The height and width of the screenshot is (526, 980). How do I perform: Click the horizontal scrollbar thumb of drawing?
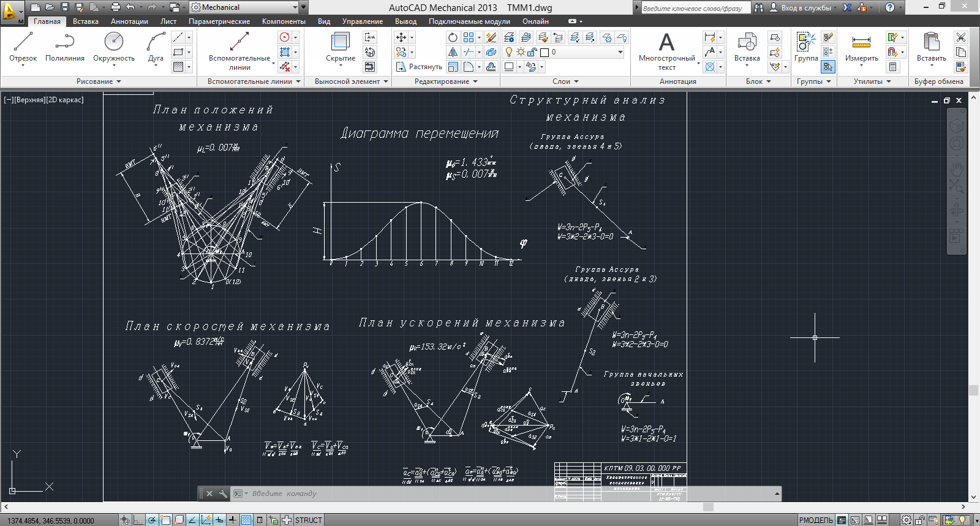(709, 507)
